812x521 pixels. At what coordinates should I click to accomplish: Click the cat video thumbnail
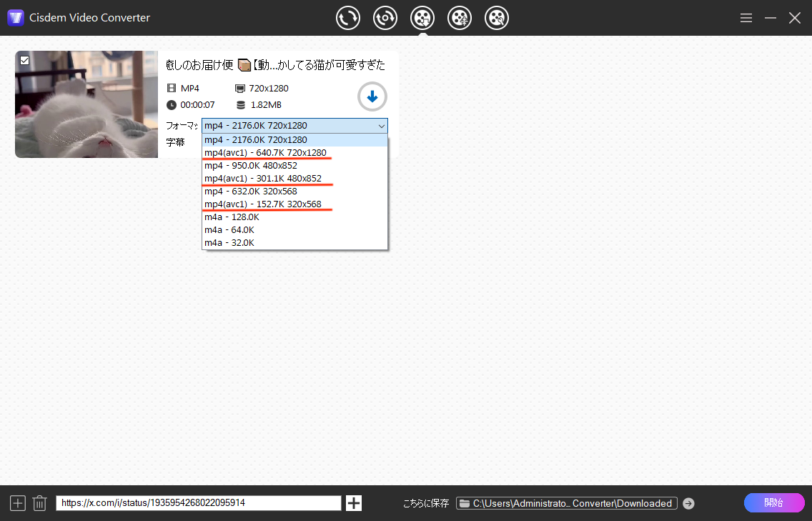(86, 104)
